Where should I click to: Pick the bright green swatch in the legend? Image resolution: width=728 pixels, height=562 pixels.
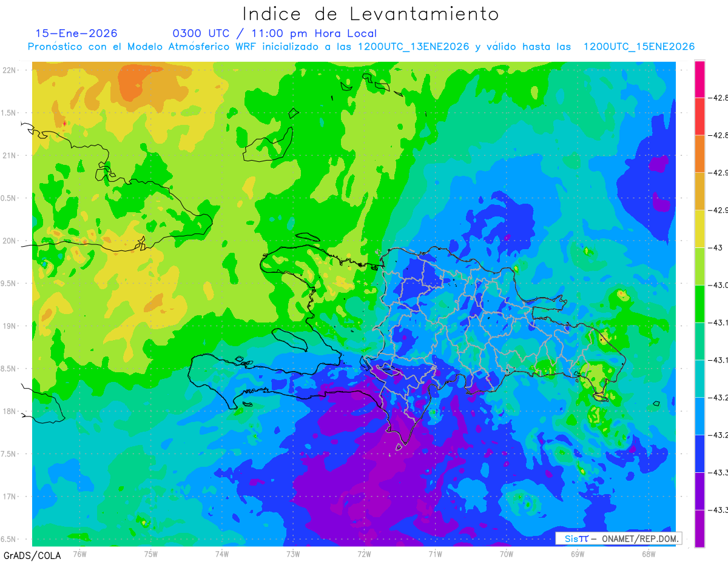point(699,304)
